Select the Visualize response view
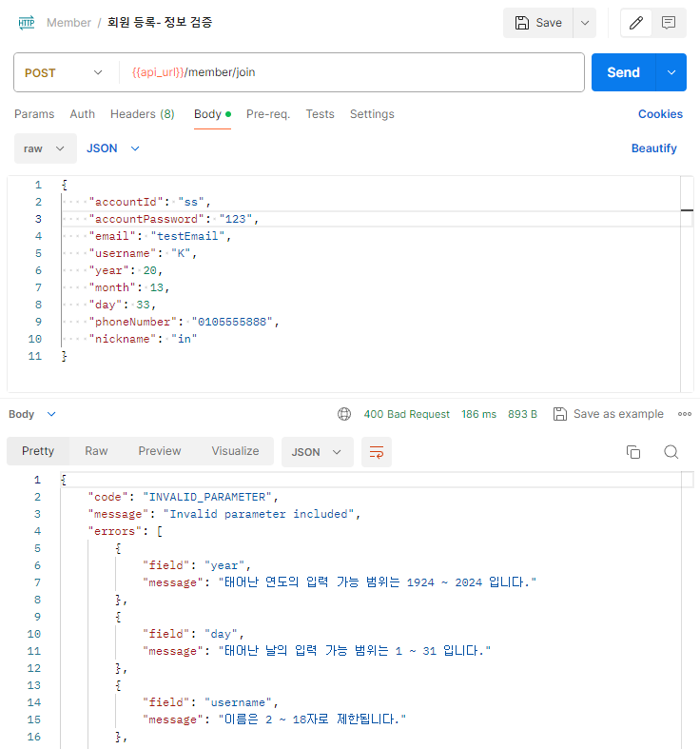 coord(236,451)
